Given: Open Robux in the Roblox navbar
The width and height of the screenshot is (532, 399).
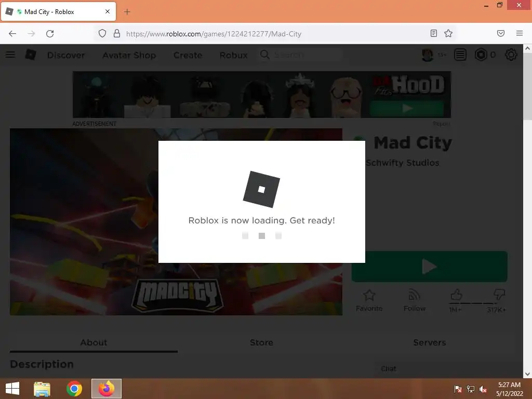Looking at the screenshot, I should point(233,55).
